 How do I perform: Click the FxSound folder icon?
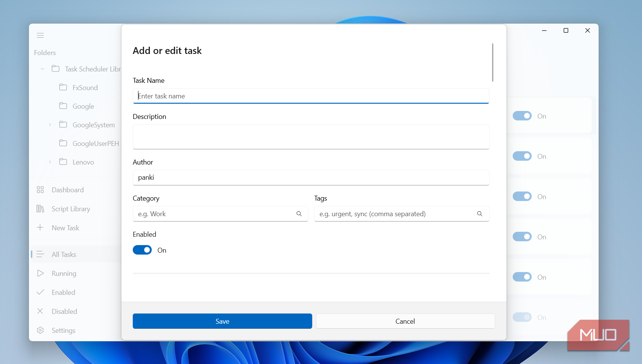pyautogui.click(x=63, y=87)
